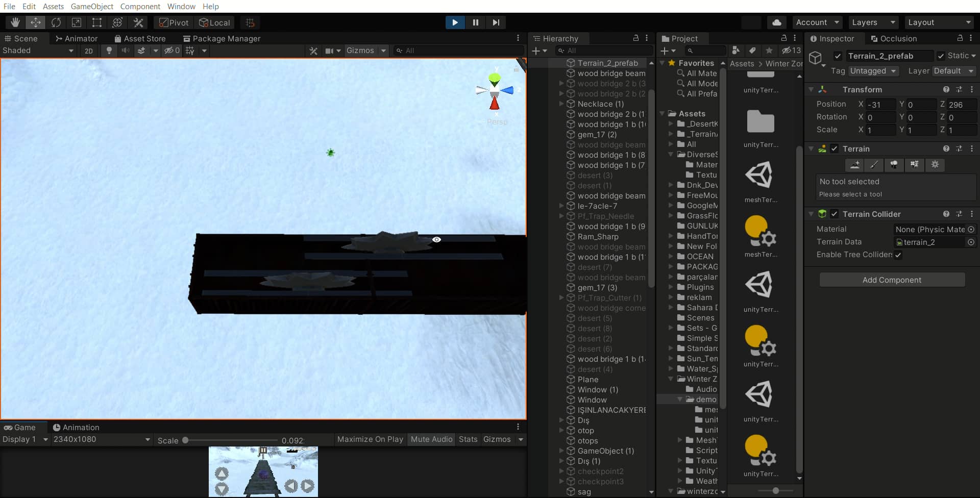This screenshot has width=980, height=498.
Task: Select the Plane object in Hierarchy
Action: click(587, 380)
